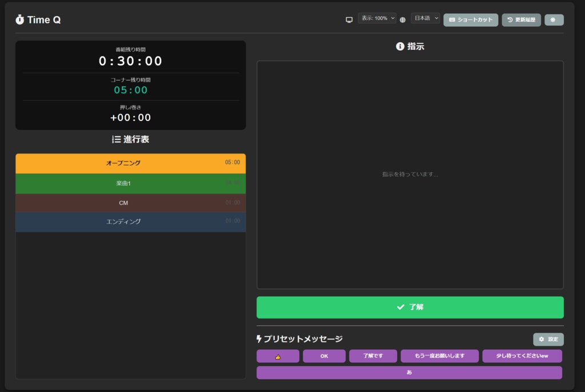
Task: Send the 少し待ってくださいew preset
Action: coord(522,355)
